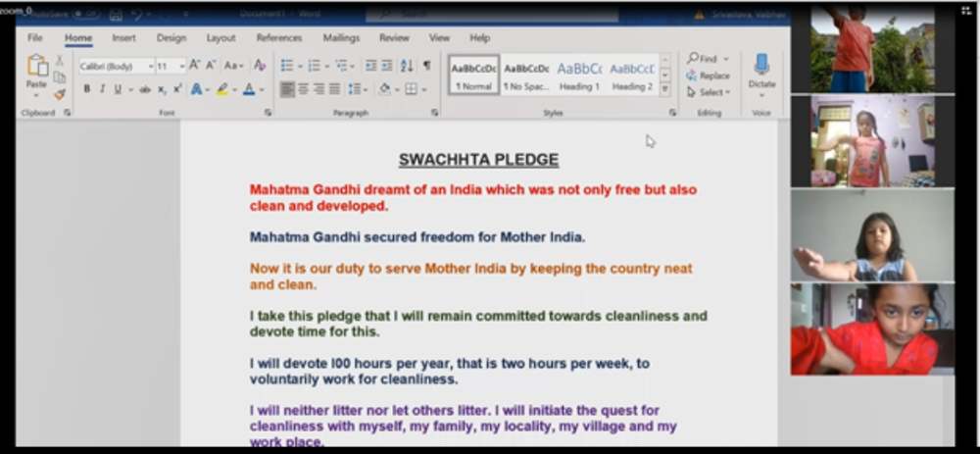The height and width of the screenshot is (454, 980).
Task: Switch to the Design tab
Action: click(171, 37)
